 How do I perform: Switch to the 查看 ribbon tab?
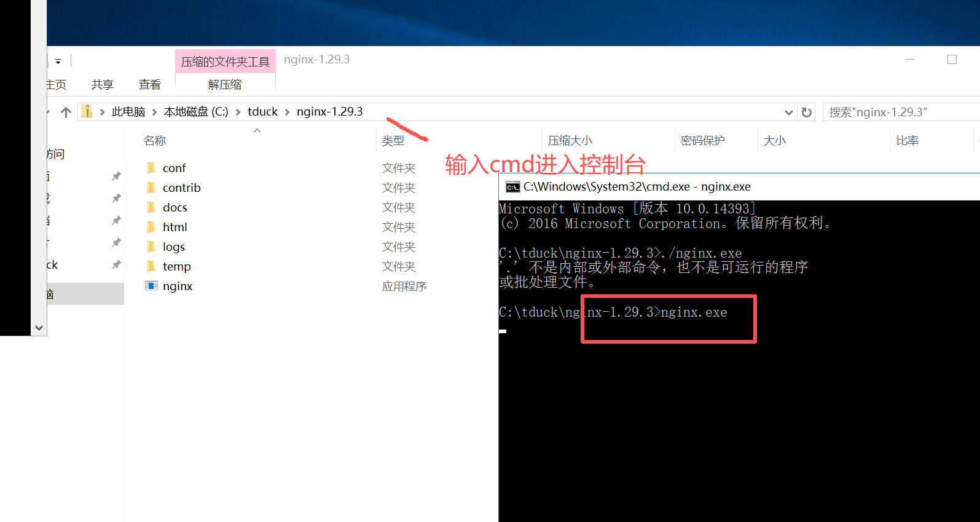click(x=150, y=84)
